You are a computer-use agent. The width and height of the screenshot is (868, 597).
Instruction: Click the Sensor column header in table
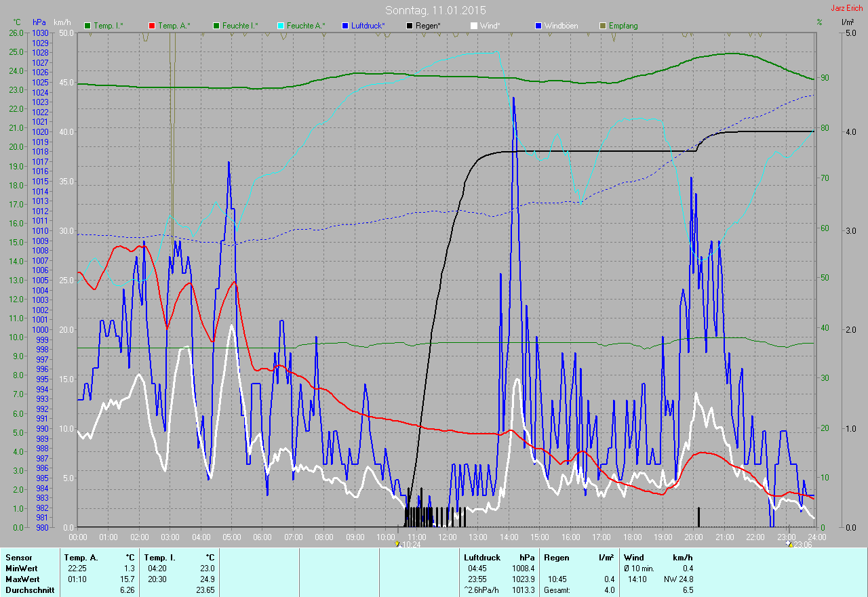(x=18, y=558)
